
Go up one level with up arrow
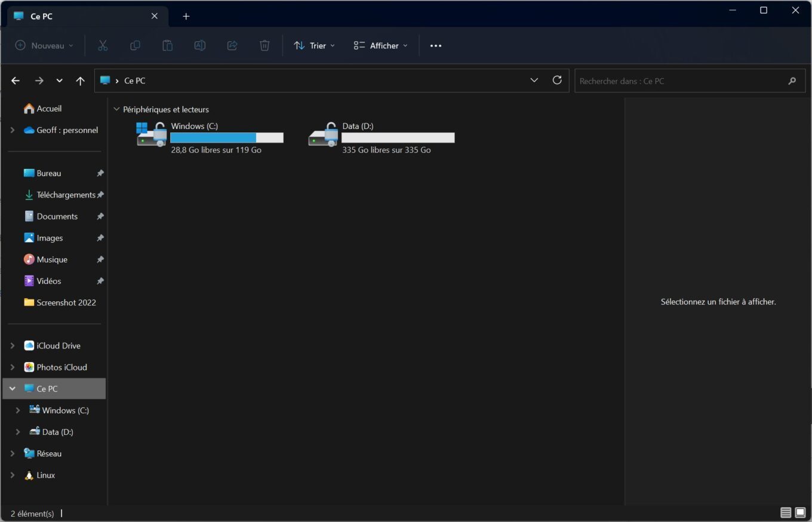[x=81, y=81]
